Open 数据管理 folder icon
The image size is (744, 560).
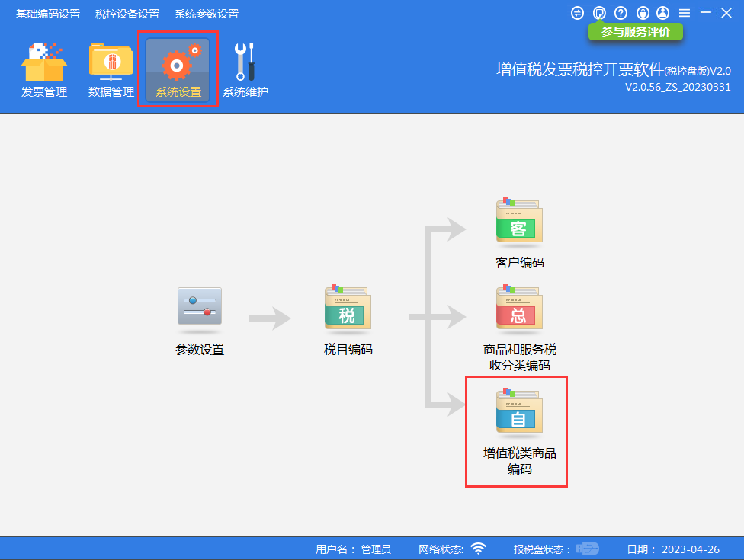[111, 62]
